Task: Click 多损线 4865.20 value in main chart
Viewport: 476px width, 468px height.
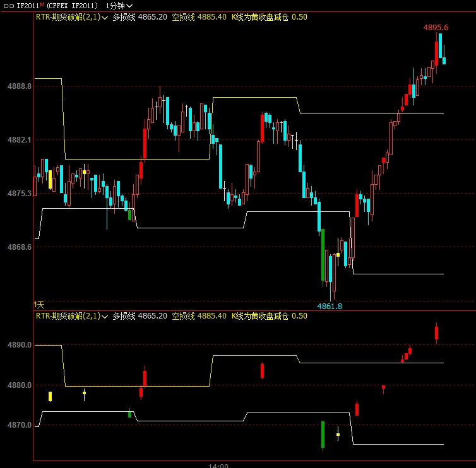Action: click(x=140, y=17)
